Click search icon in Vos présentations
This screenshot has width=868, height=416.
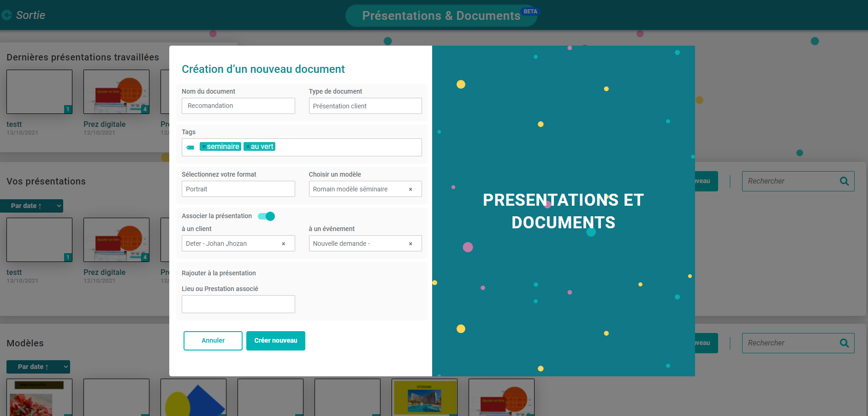click(844, 181)
